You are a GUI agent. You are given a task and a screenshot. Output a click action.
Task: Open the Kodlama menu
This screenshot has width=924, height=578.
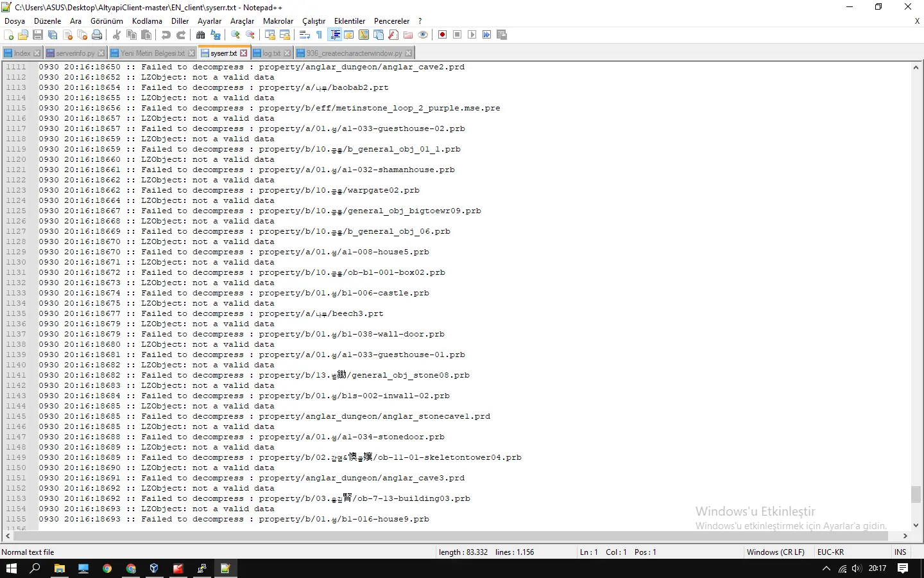pyautogui.click(x=147, y=21)
